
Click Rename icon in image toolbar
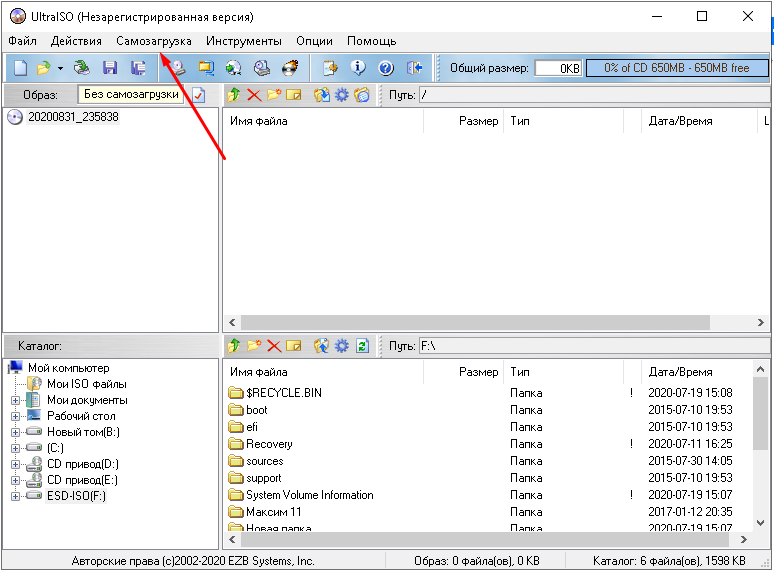pyautogui.click(x=294, y=95)
